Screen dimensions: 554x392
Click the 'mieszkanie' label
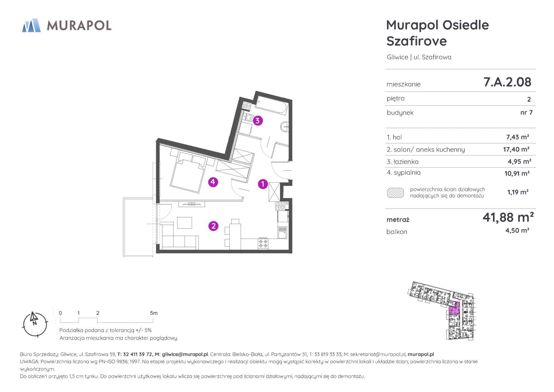coord(404,84)
